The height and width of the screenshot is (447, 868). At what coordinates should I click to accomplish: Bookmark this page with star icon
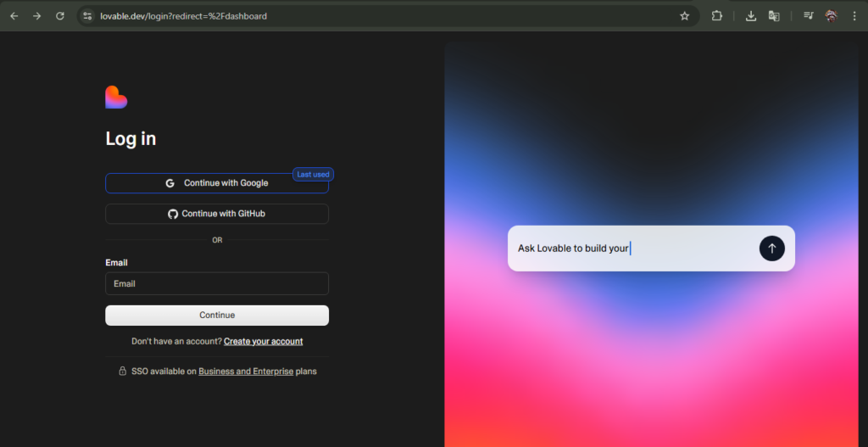[x=685, y=16]
